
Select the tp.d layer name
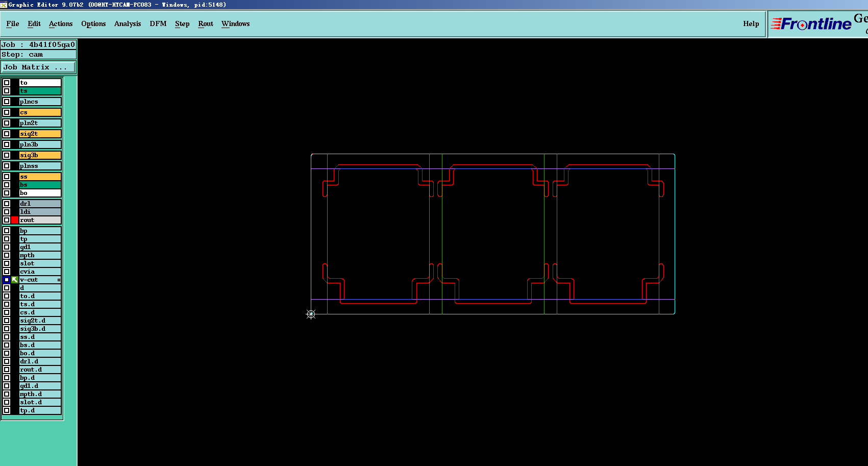[x=40, y=410]
